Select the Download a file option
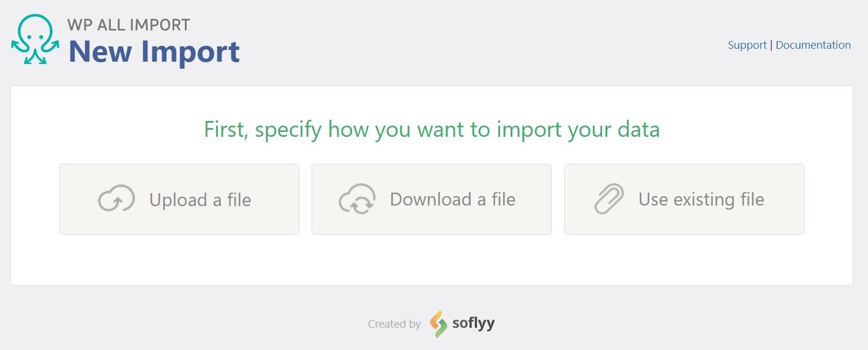Screen dimensions: 868x350 click(431, 199)
